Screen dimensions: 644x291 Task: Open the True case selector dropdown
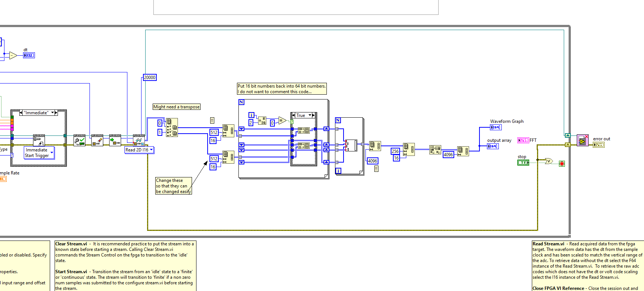tap(310, 115)
